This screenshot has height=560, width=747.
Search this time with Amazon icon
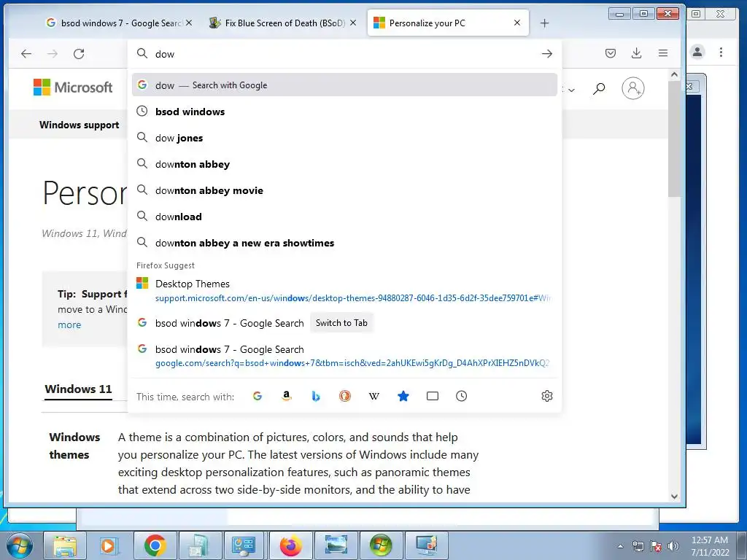click(286, 396)
